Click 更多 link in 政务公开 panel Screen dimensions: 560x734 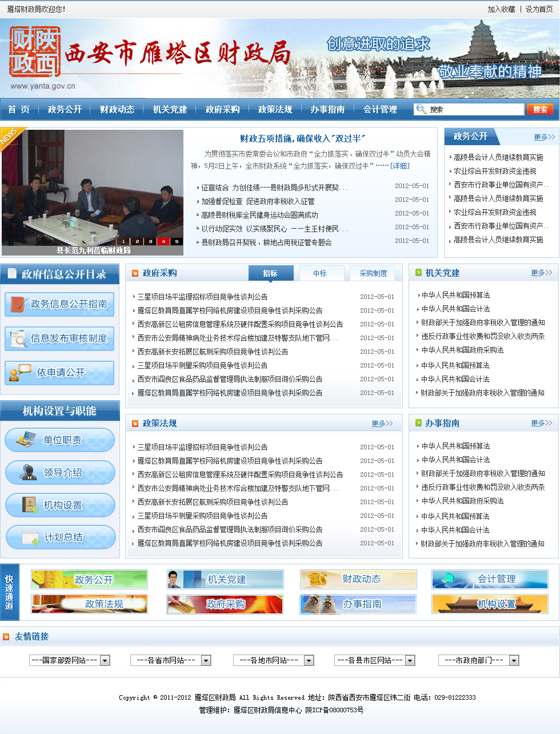(x=544, y=137)
